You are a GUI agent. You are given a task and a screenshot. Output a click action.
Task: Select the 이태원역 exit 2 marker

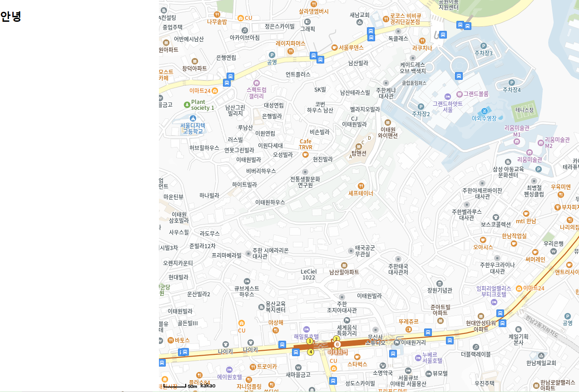(337, 339)
